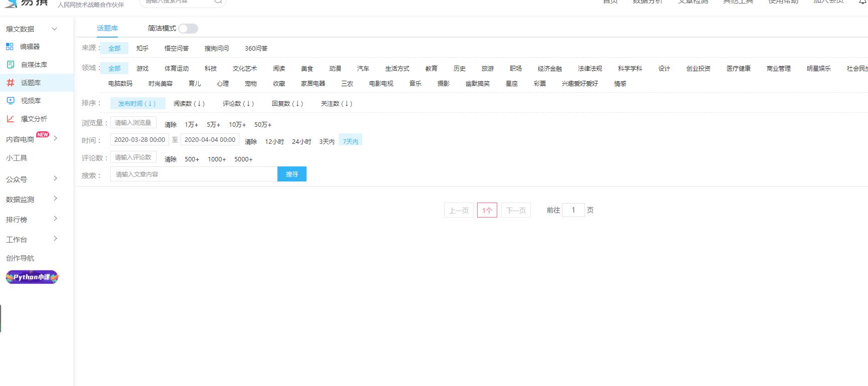This screenshot has height=386, width=868.
Task: Set comment count filter to 500+
Action: (x=192, y=159)
